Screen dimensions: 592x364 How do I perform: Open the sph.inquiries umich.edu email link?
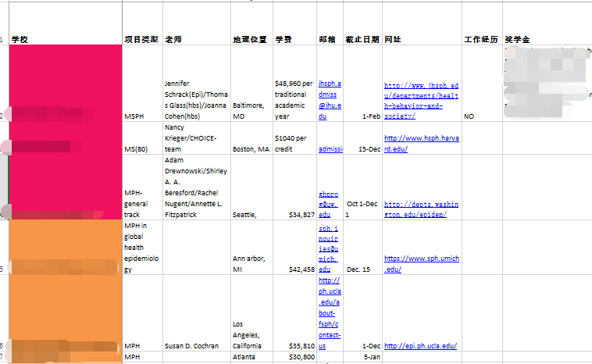(x=328, y=249)
